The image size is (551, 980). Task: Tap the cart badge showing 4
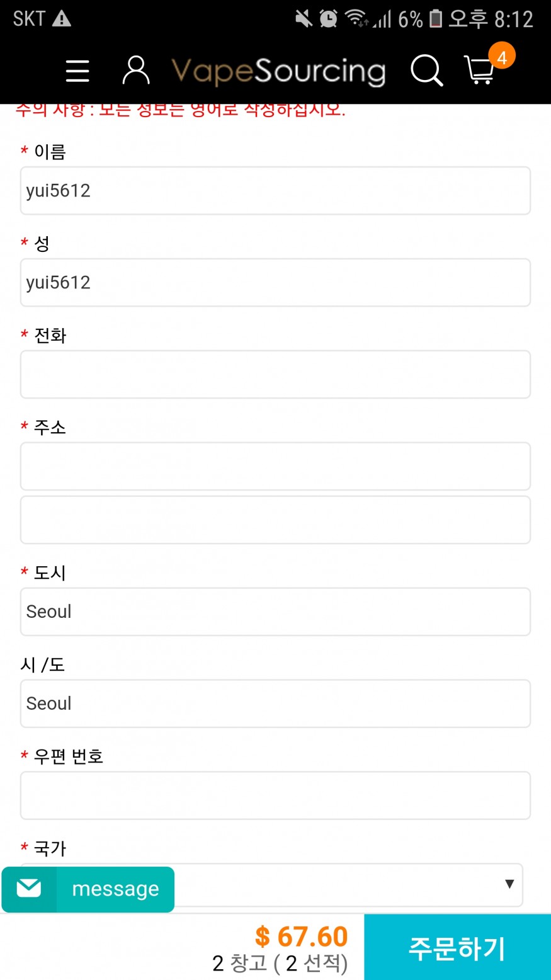pos(502,57)
